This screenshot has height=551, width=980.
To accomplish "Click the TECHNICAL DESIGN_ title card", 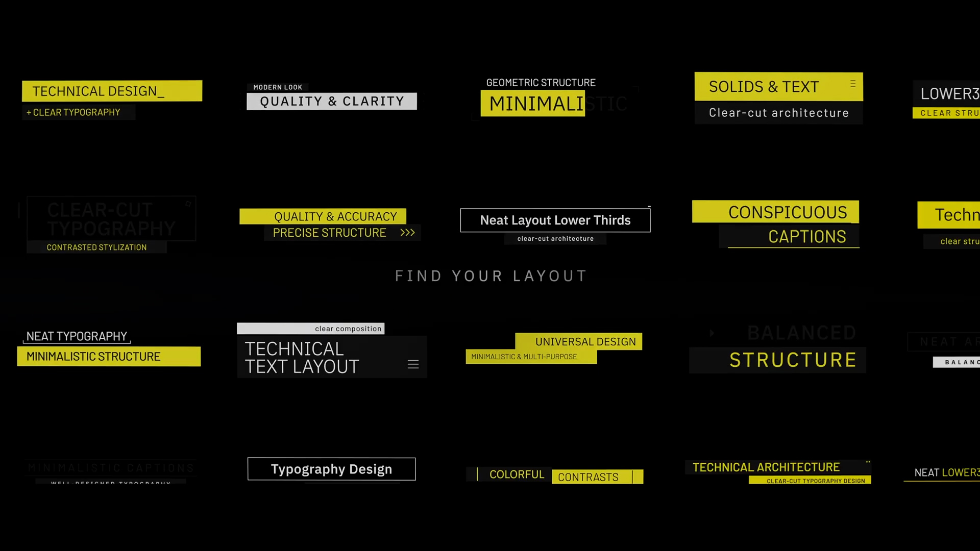I will [112, 91].
